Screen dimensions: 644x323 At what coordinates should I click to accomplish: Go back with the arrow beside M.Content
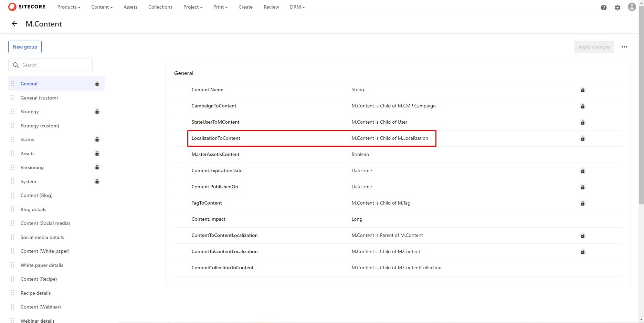[x=14, y=23]
